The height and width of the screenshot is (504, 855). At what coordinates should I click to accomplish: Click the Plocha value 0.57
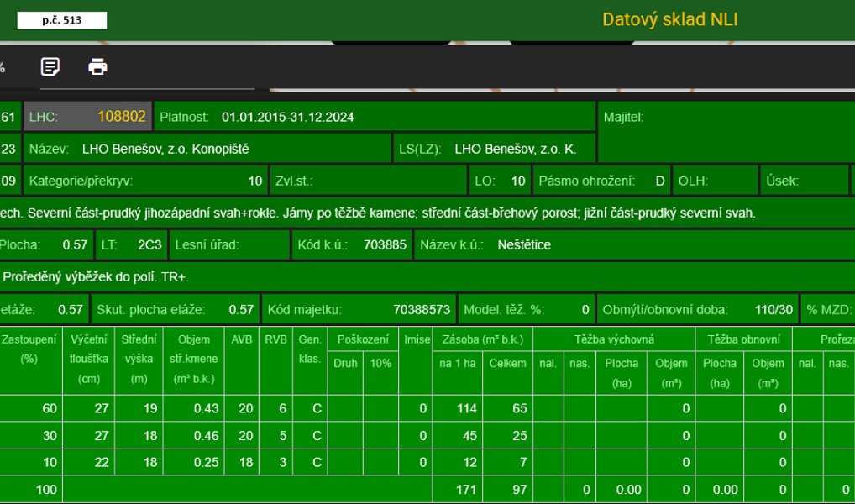pyautogui.click(x=75, y=245)
